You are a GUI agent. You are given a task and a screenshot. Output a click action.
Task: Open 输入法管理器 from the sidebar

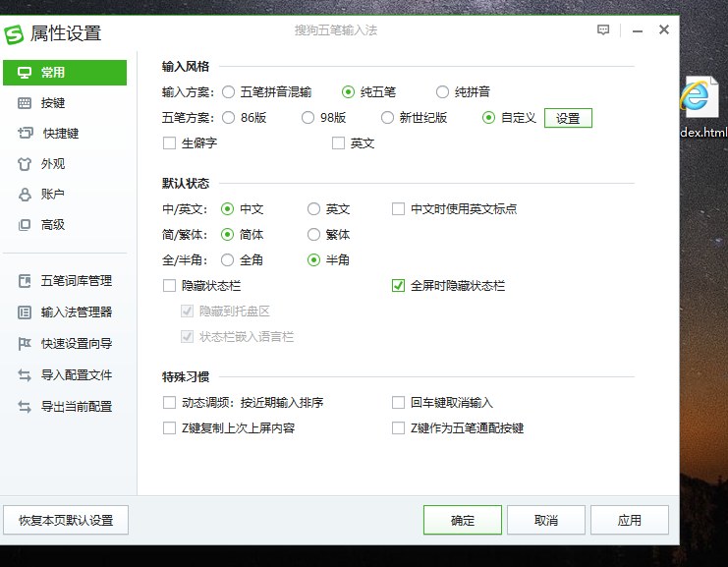65,312
